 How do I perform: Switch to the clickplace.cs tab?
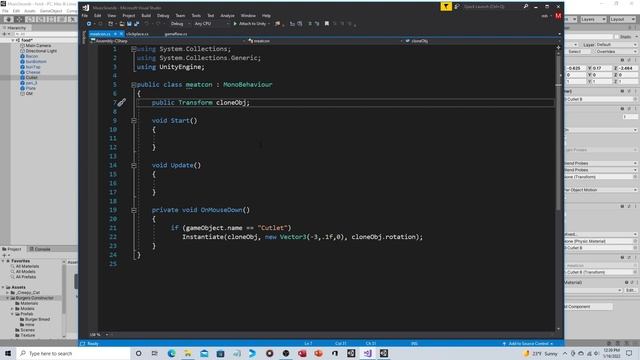[137, 34]
